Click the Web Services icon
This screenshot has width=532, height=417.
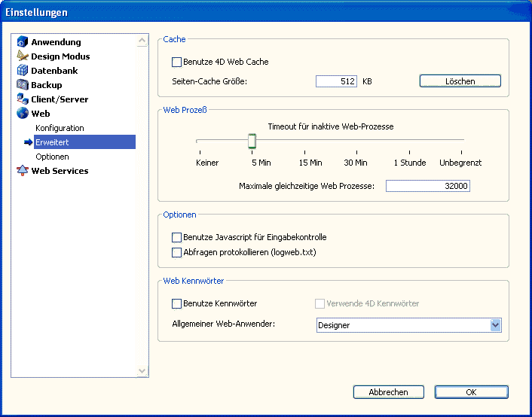(23, 171)
